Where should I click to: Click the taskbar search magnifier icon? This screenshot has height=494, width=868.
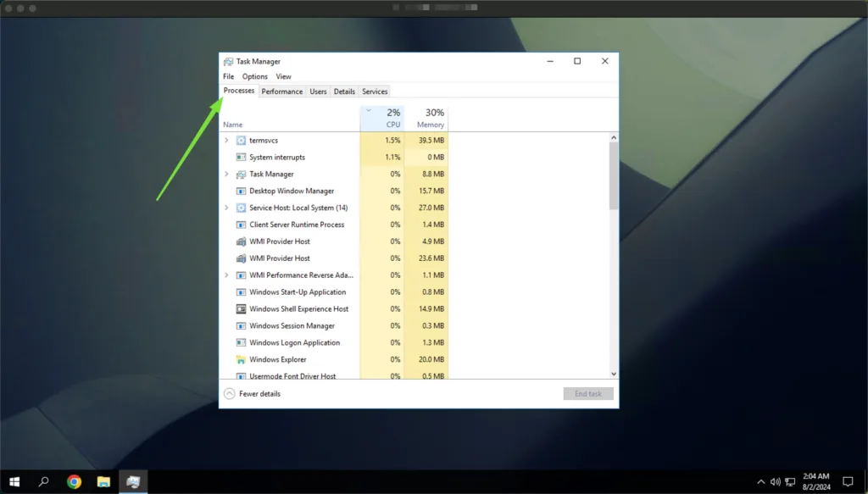tap(44, 482)
